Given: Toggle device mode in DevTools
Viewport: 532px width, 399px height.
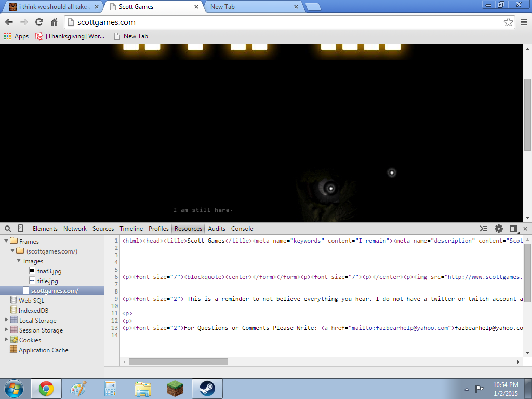Looking at the screenshot, I should (x=20, y=229).
